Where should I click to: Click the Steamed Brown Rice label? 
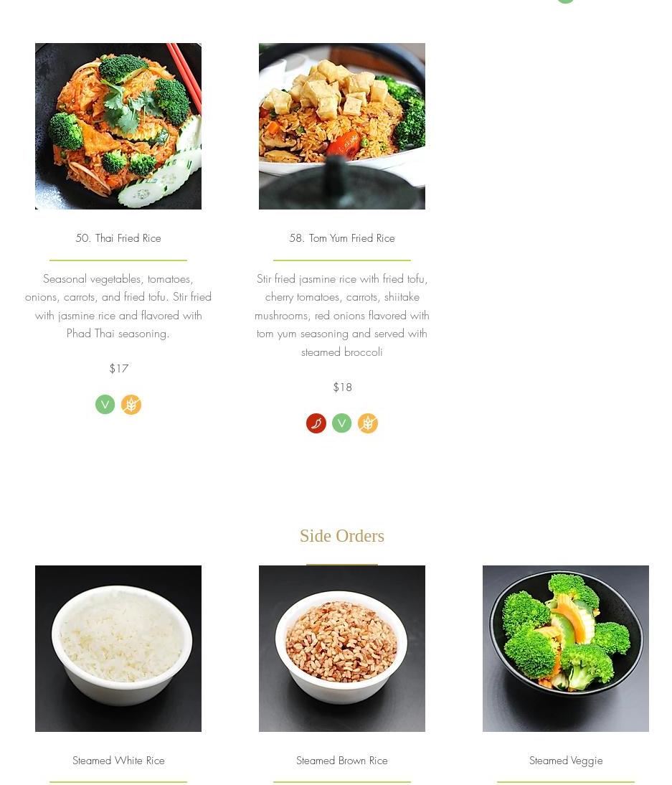click(342, 761)
